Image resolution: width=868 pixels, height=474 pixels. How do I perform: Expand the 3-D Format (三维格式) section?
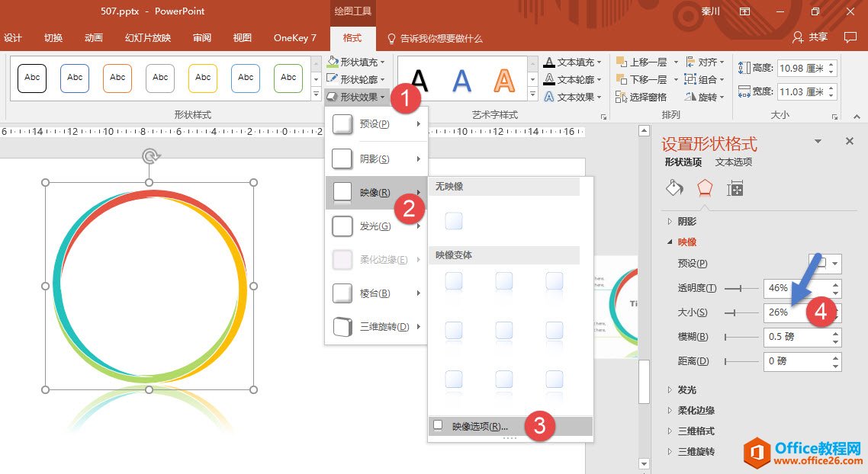(696, 431)
